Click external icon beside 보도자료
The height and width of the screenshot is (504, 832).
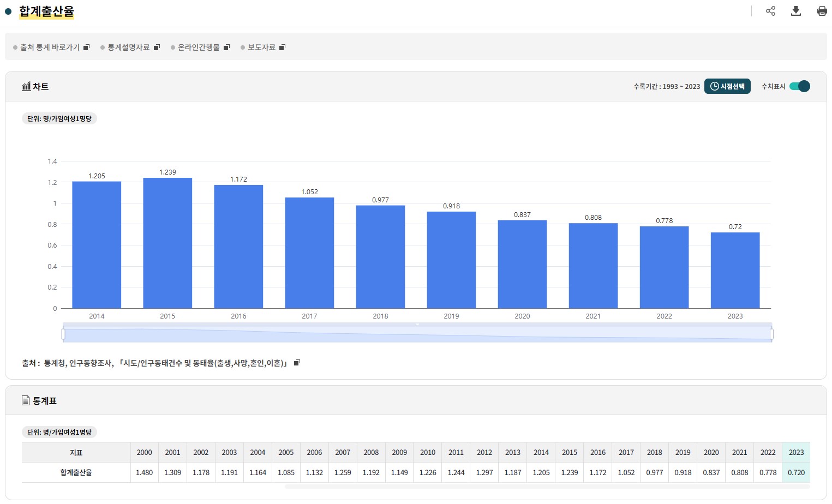click(x=282, y=47)
